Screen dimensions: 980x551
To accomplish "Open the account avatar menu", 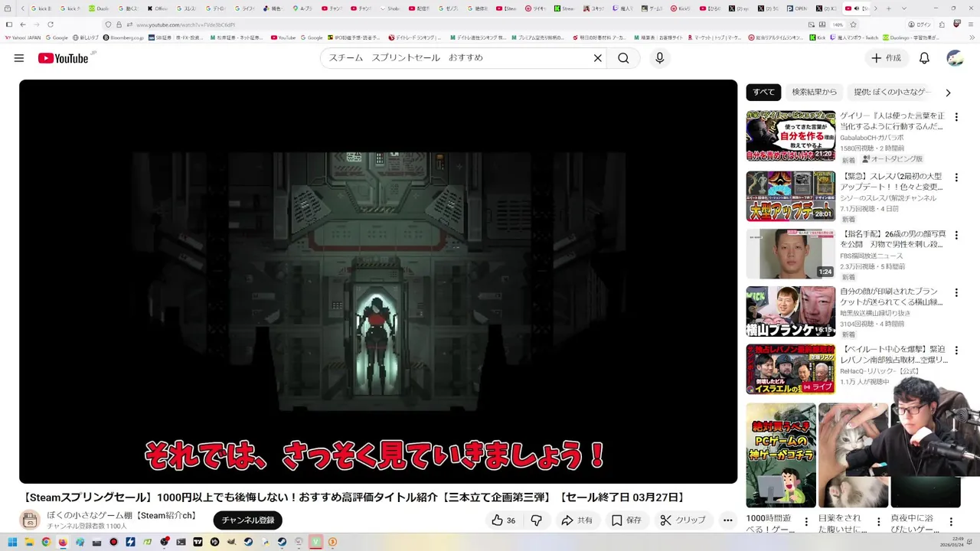I will click(x=955, y=58).
